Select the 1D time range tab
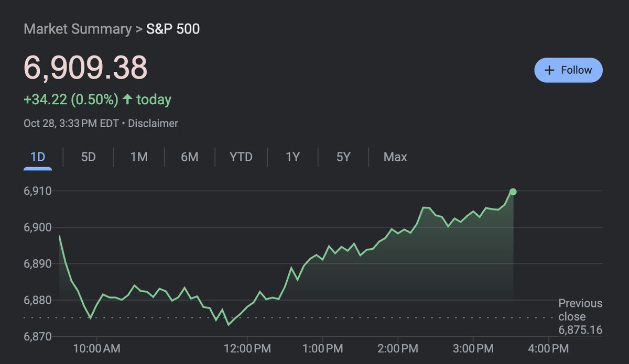This screenshot has width=629, height=364. pos(38,157)
